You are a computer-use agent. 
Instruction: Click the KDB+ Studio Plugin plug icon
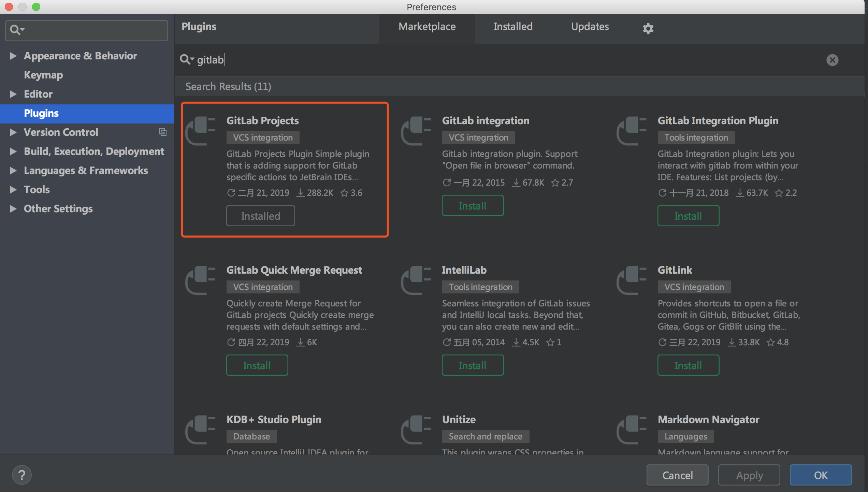coord(200,430)
